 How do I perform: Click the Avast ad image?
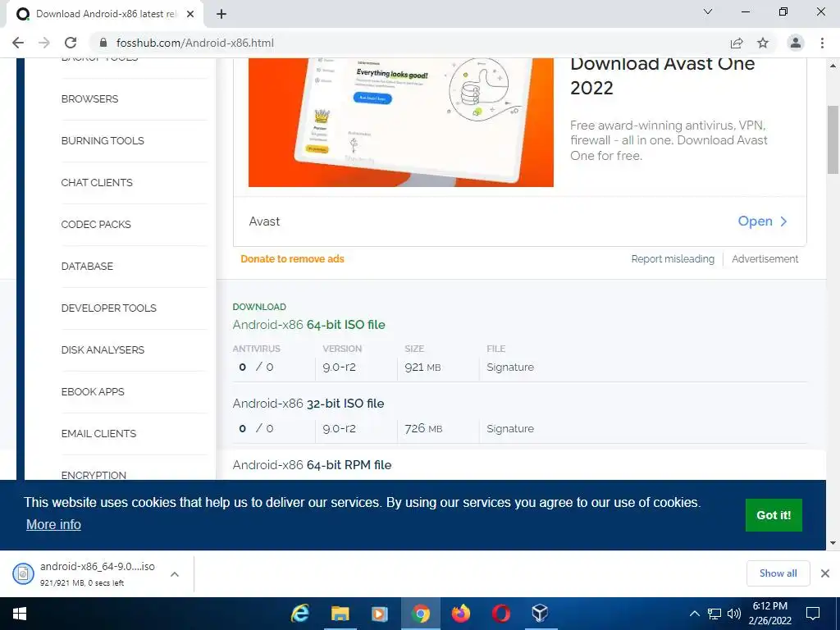(x=400, y=123)
